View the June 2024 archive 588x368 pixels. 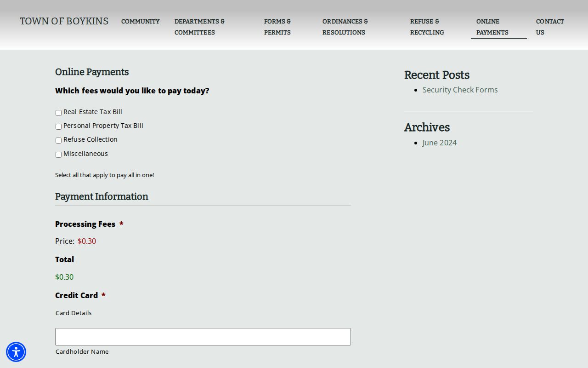pos(440,143)
